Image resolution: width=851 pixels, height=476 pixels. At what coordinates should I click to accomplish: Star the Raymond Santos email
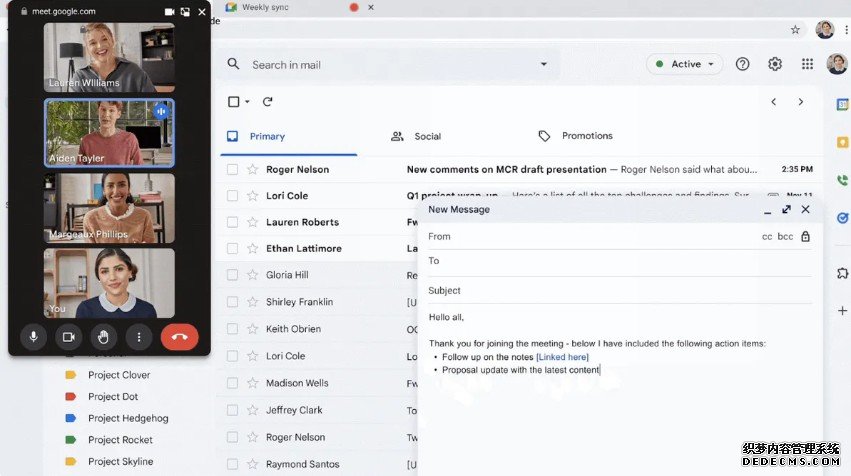[x=252, y=464]
